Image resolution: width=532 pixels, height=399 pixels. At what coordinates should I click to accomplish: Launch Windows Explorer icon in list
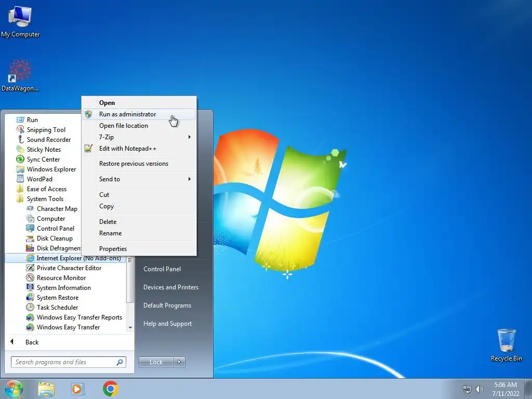tap(20, 169)
